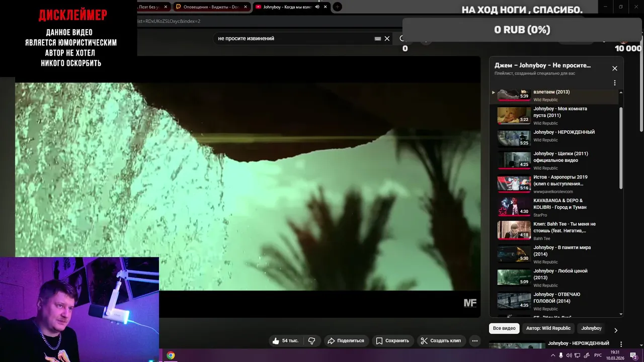
Task: Open the pen/link tray icon
Action: click(x=586, y=355)
